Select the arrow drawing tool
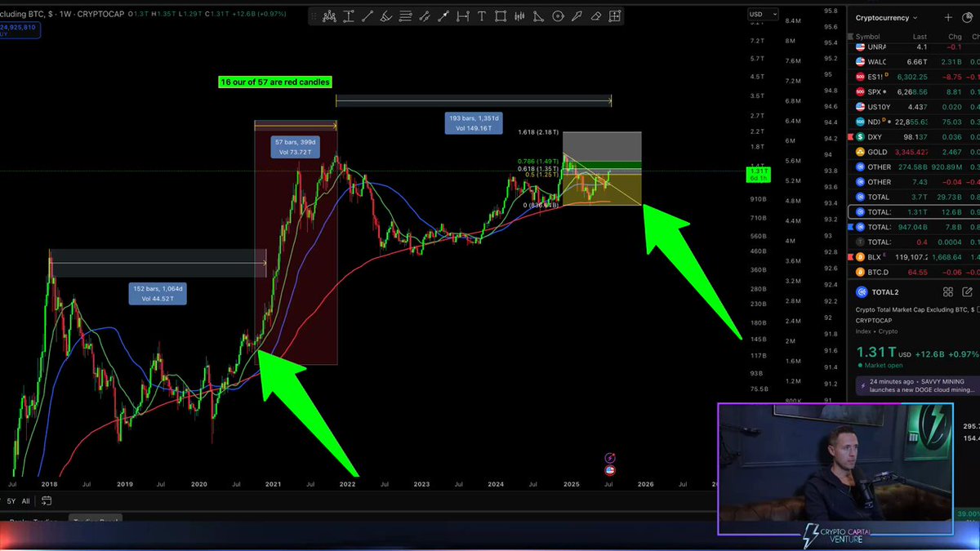 443,16
